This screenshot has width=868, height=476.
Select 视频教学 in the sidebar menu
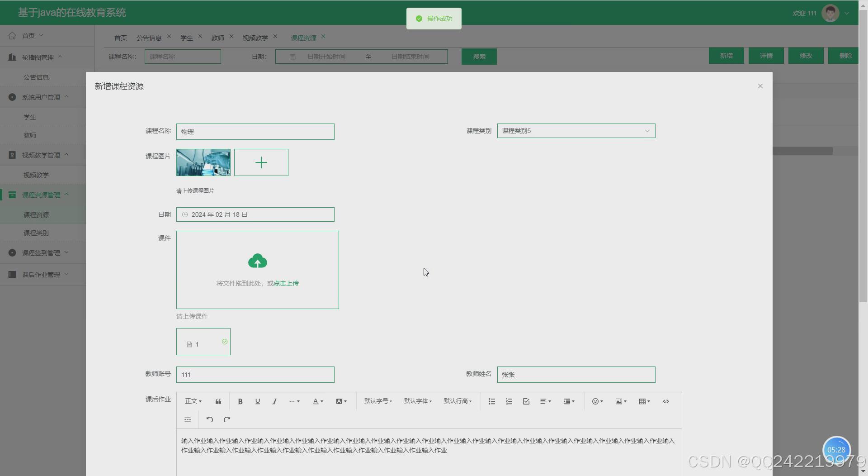[x=36, y=175]
